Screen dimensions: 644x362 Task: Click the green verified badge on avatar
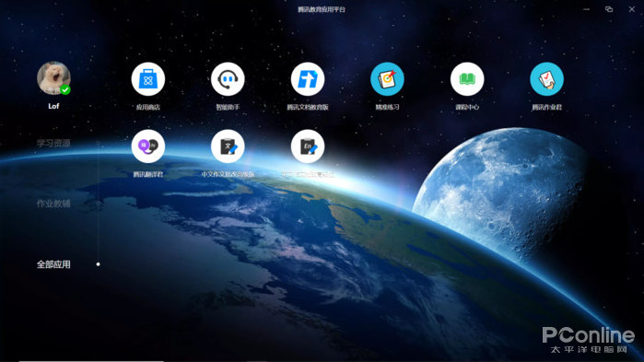(x=64, y=89)
